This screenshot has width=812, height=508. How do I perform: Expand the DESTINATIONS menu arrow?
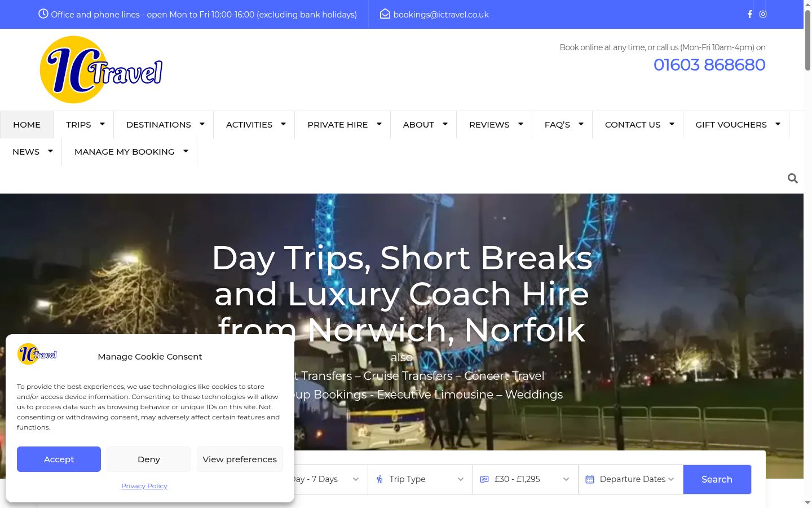202,124
